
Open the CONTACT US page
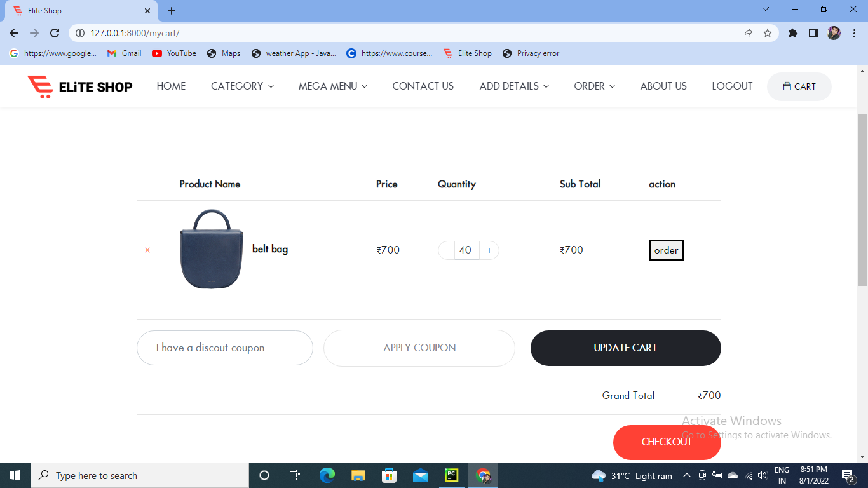(x=423, y=86)
